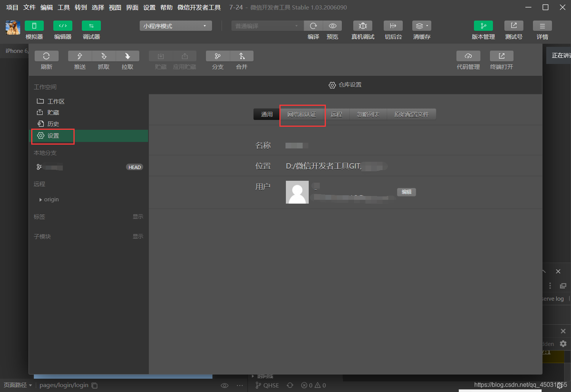
Task: Switch to raw config file tab
Action: [412, 114]
